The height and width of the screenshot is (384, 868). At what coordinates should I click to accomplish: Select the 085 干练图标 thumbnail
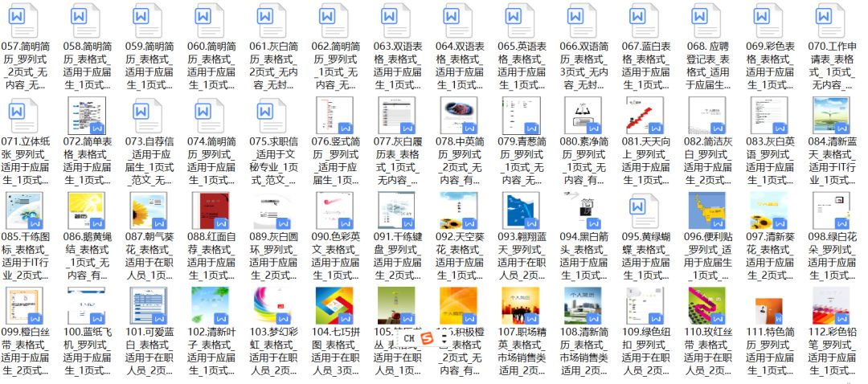[24, 210]
